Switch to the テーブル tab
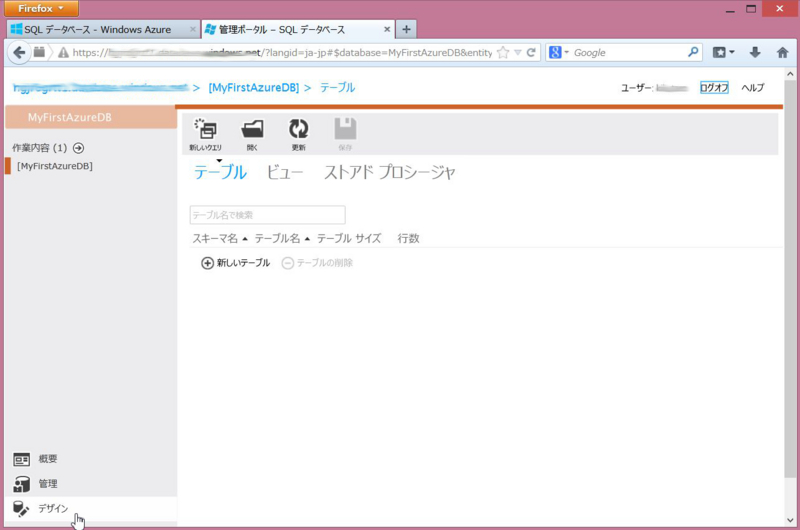This screenshot has height=530, width=800. point(220,172)
